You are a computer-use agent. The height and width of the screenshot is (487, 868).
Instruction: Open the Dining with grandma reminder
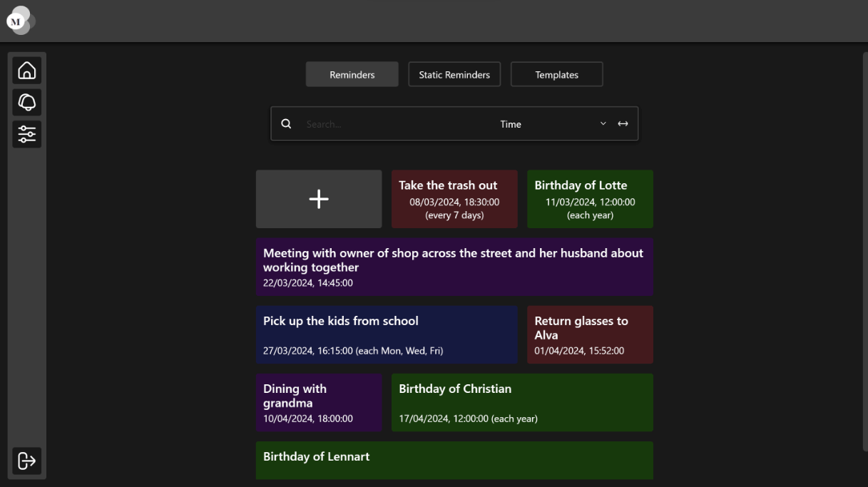click(x=319, y=403)
